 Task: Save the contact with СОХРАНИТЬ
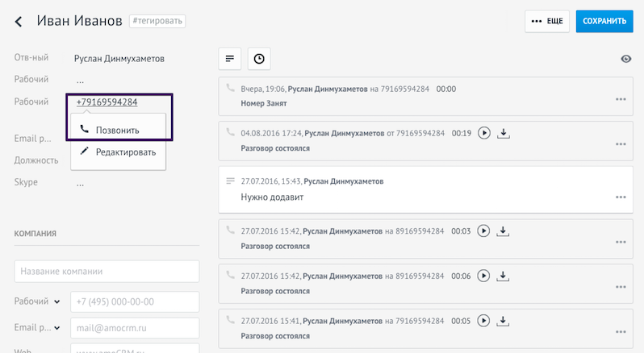(604, 21)
